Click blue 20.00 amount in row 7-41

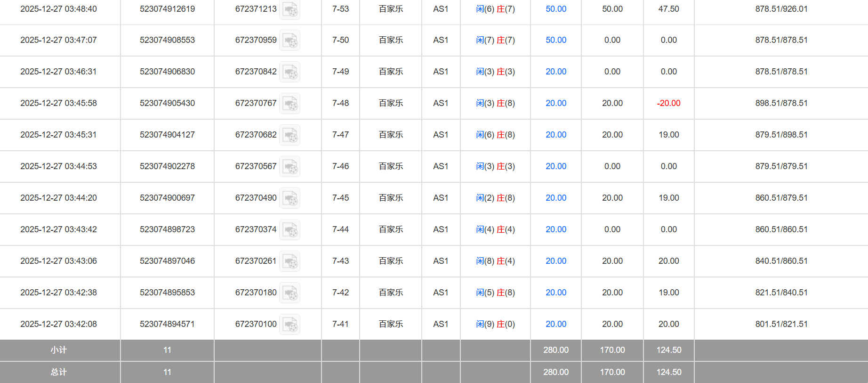coord(555,324)
